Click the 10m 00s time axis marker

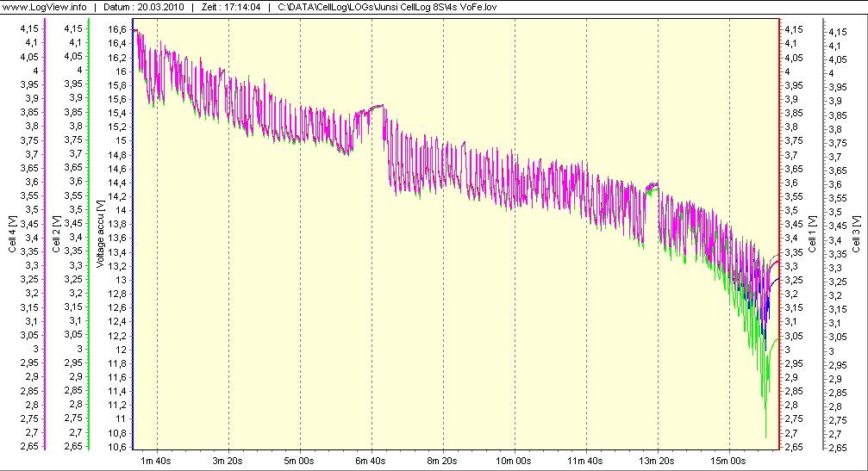[x=513, y=461]
